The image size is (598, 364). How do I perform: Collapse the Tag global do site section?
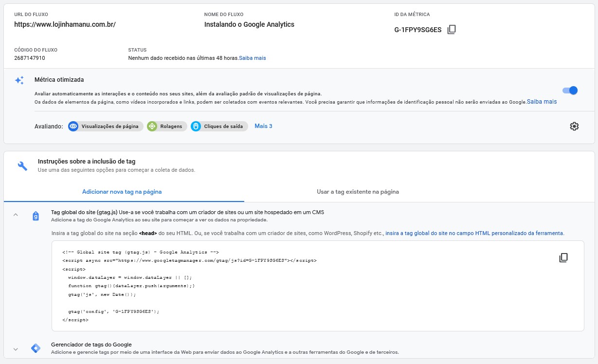[16, 215]
